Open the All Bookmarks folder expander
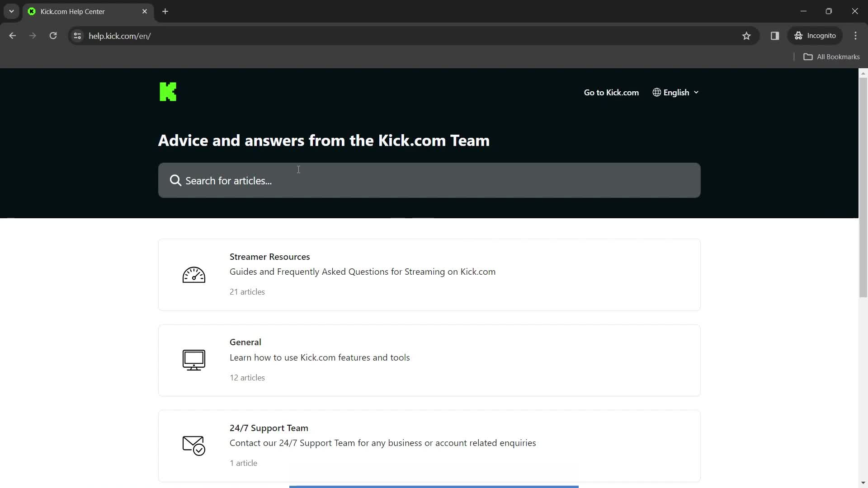The width and height of the screenshot is (868, 488). click(810, 56)
